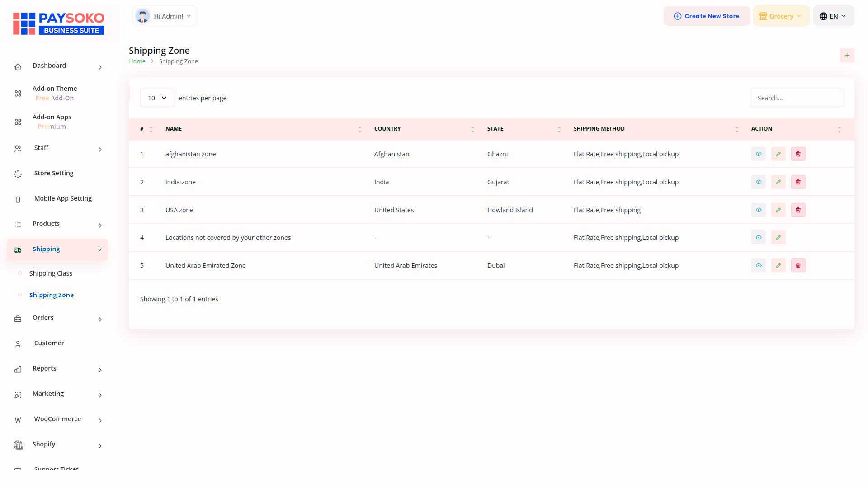Image resolution: width=868 pixels, height=488 pixels.
Task: View United Arab Emirated Zone details
Action: pyautogui.click(x=758, y=266)
